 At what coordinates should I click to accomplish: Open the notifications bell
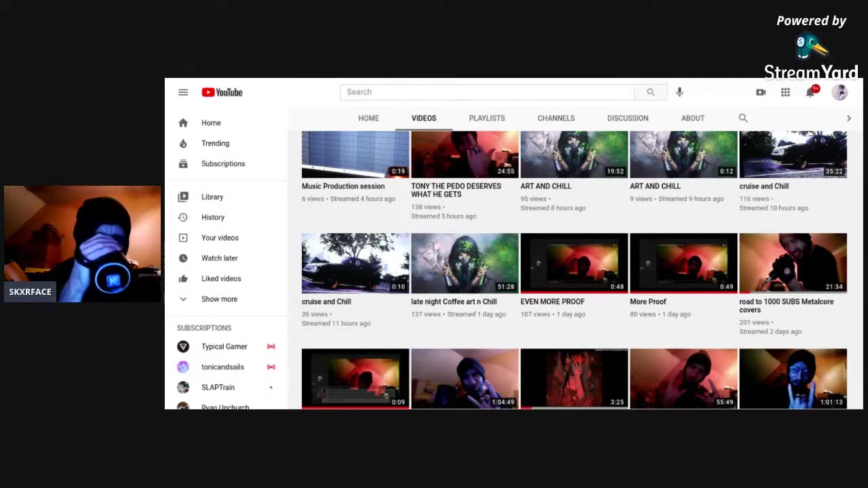tap(810, 92)
